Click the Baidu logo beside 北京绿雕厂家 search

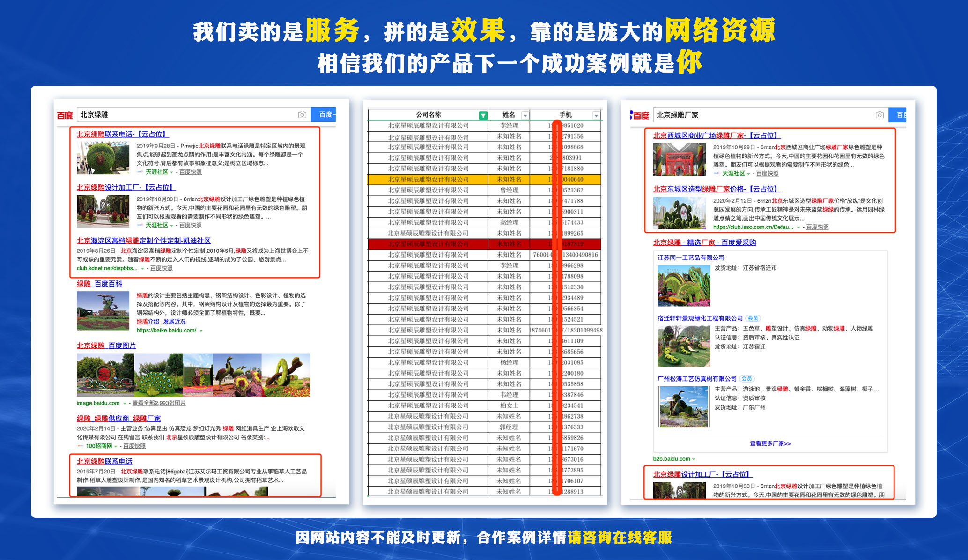coord(640,115)
